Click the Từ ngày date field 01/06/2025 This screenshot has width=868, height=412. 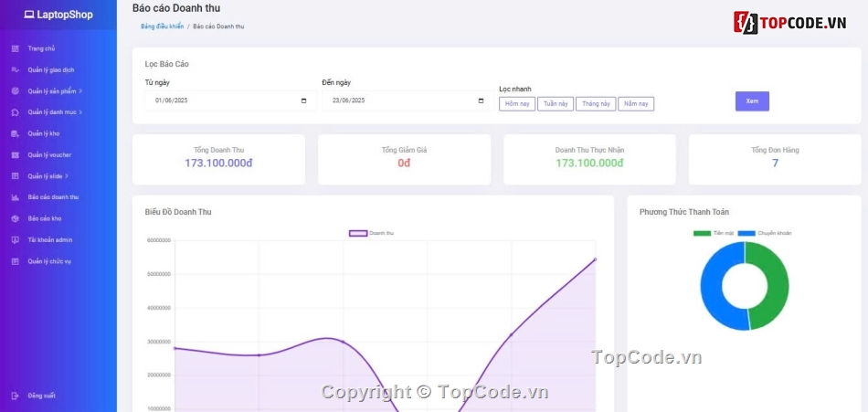(x=231, y=100)
